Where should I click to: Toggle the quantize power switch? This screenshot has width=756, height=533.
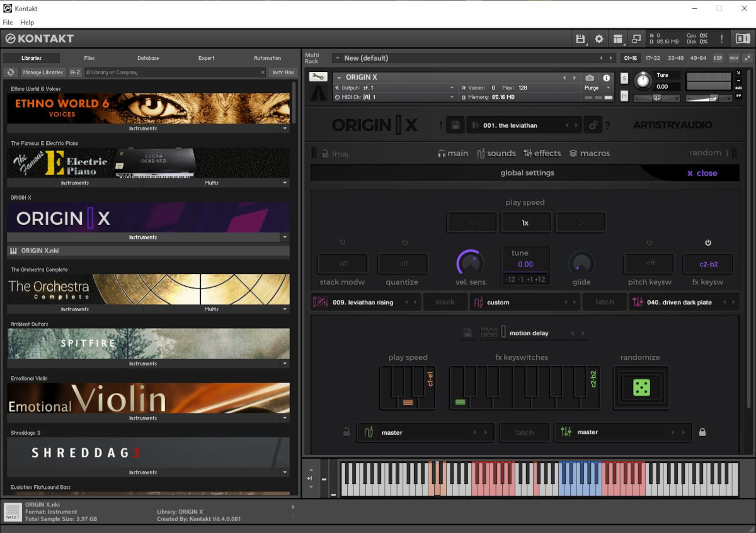coord(404,243)
